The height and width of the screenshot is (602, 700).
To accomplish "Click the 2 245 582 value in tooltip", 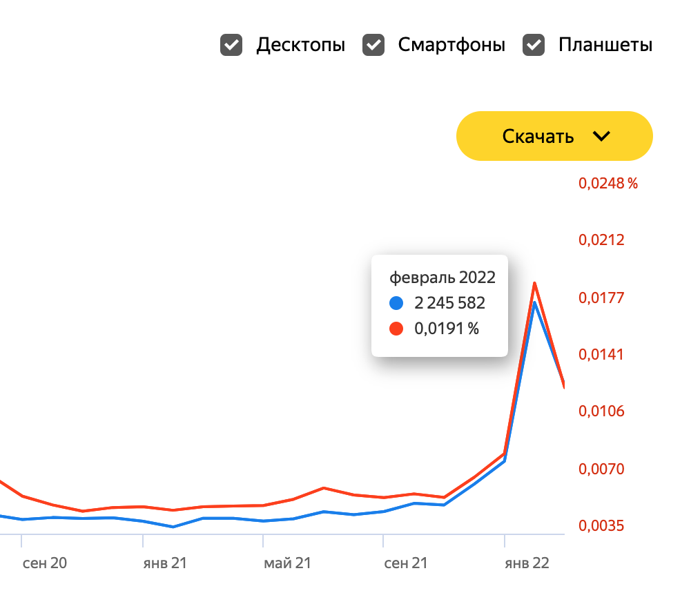I will click(449, 303).
